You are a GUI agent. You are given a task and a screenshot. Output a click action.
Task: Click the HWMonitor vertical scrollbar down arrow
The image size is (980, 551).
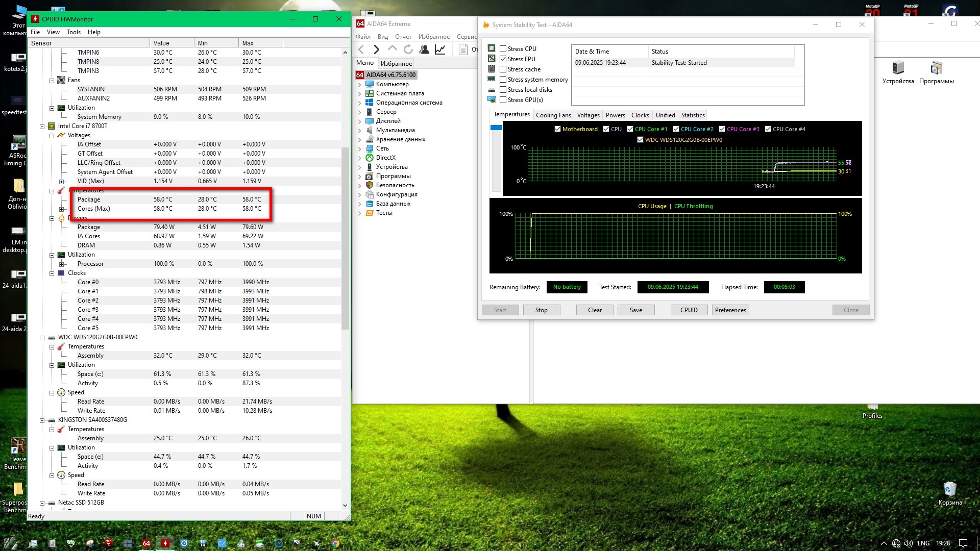tap(345, 506)
